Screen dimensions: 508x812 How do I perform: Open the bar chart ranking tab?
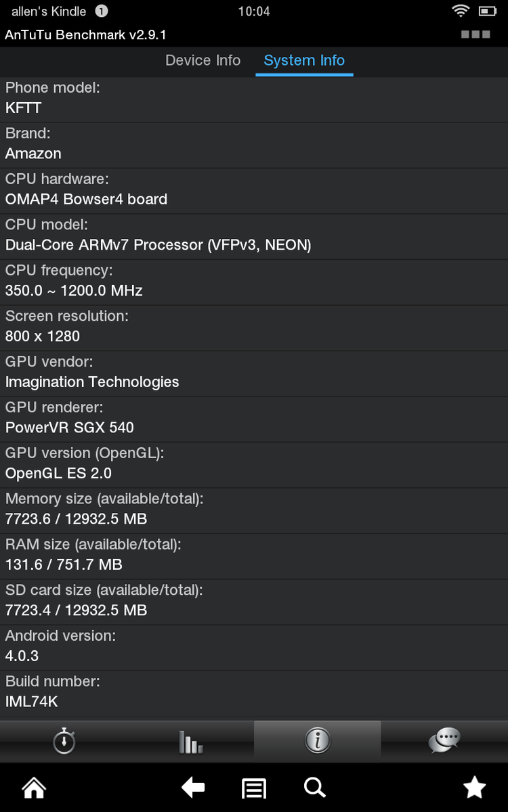point(190,740)
